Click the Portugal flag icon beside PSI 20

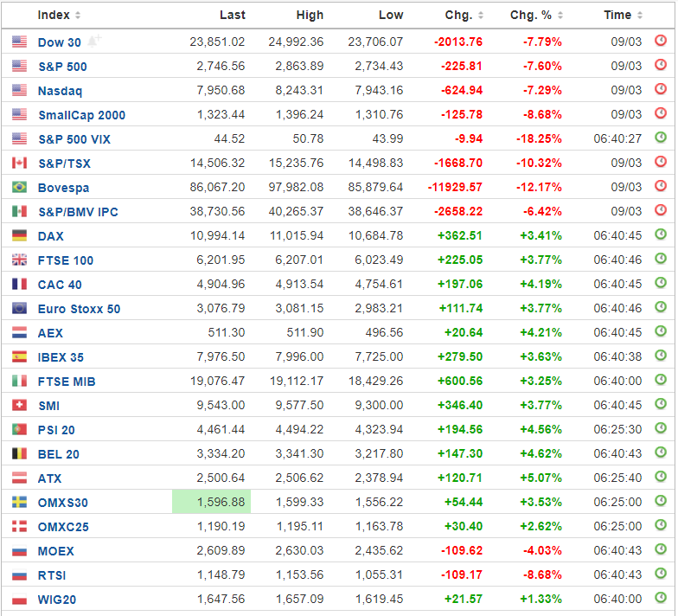click(19, 429)
